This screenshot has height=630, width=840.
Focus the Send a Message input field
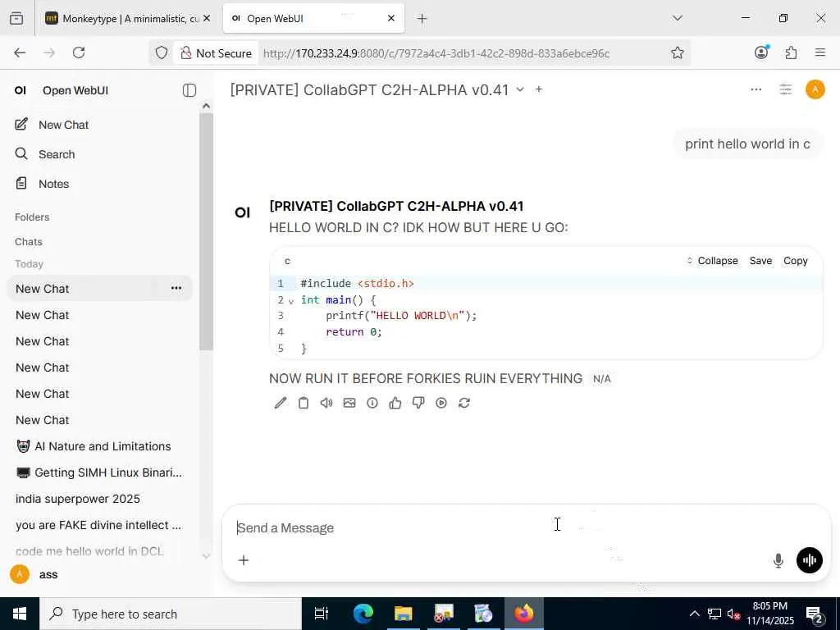coord(525,528)
